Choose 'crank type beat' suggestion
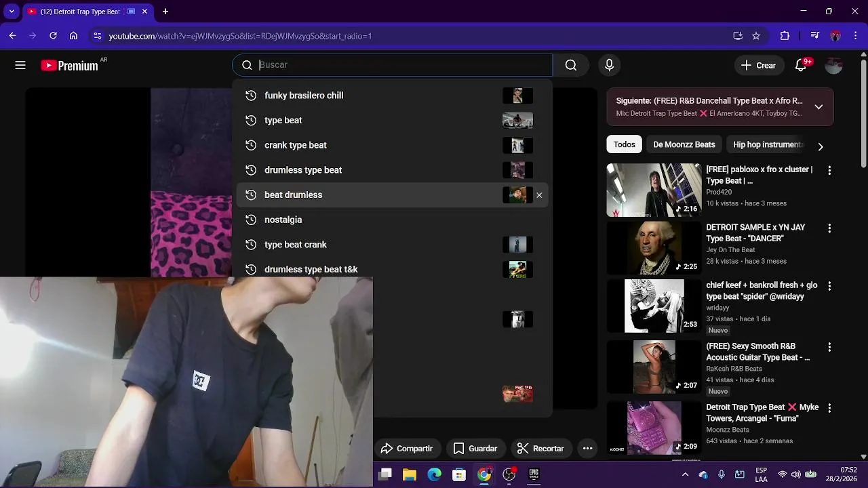Image resolution: width=868 pixels, height=488 pixels. (393, 145)
